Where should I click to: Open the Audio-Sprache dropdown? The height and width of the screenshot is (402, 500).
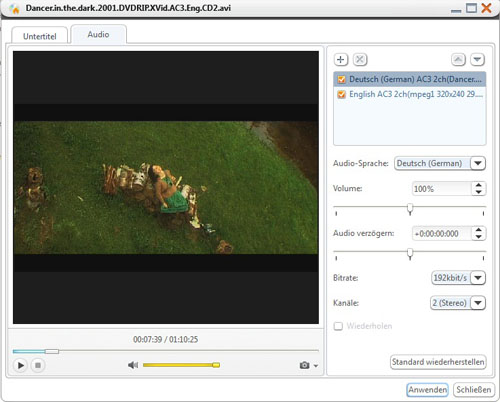pyautogui.click(x=478, y=163)
